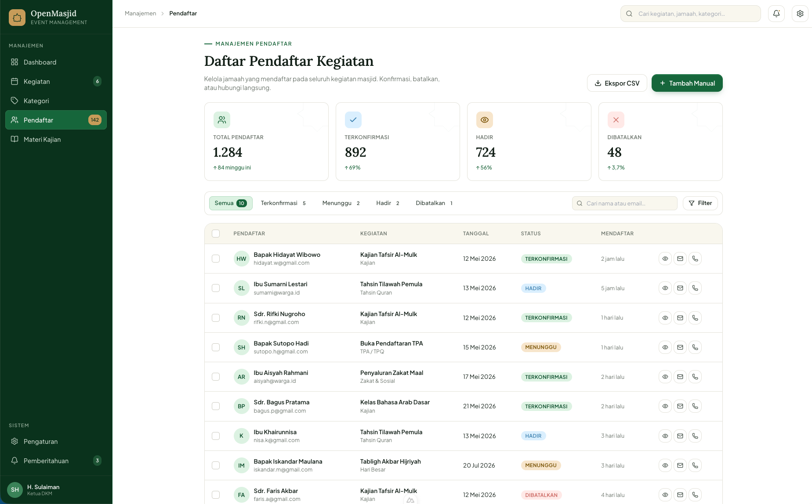Switch to the Dibatalkan tab
The height and width of the screenshot is (504, 812).
435,203
